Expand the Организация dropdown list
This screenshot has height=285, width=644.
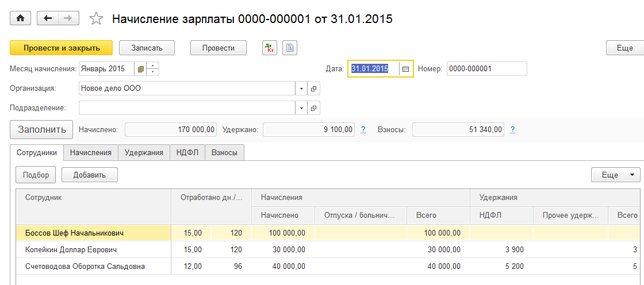click(x=302, y=88)
